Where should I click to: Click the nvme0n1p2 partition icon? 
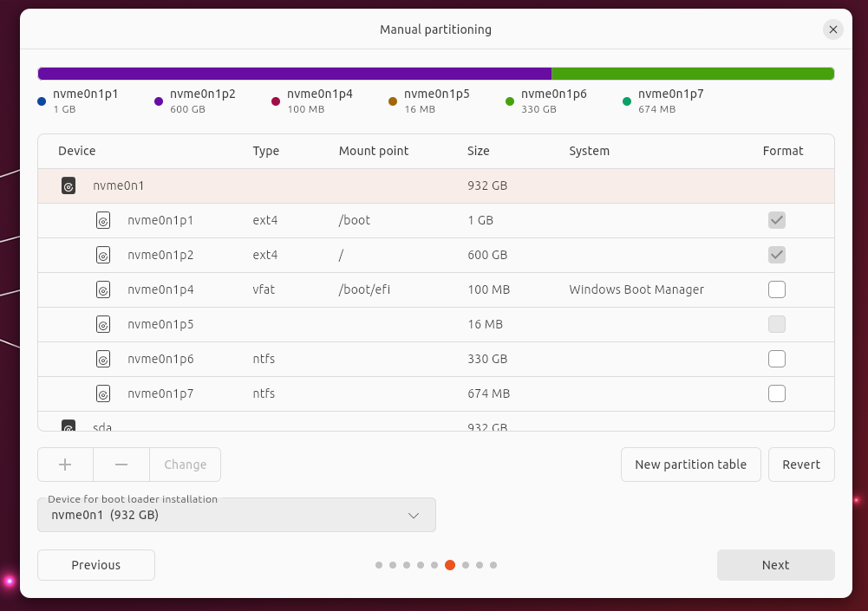103,255
